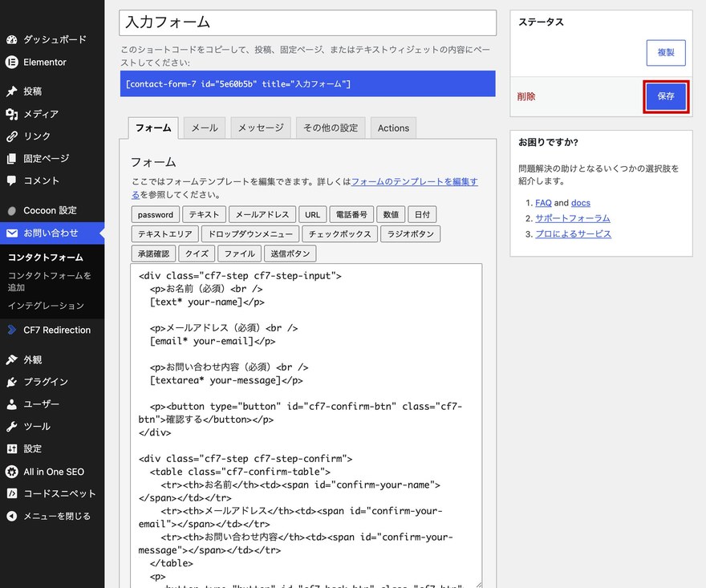Click the user silhouette icon beside ユーザー
Image resolution: width=706 pixels, height=588 pixels.
point(12,404)
